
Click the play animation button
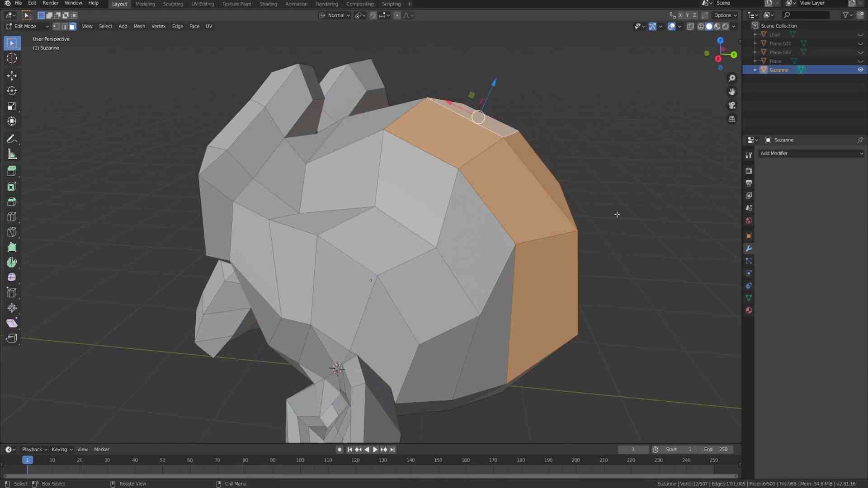click(x=375, y=450)
